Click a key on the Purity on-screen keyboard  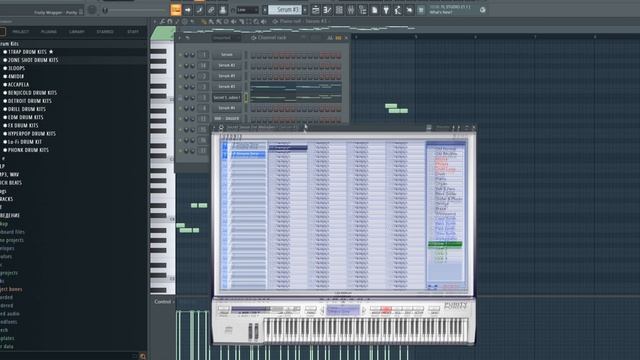click(366, 330)
